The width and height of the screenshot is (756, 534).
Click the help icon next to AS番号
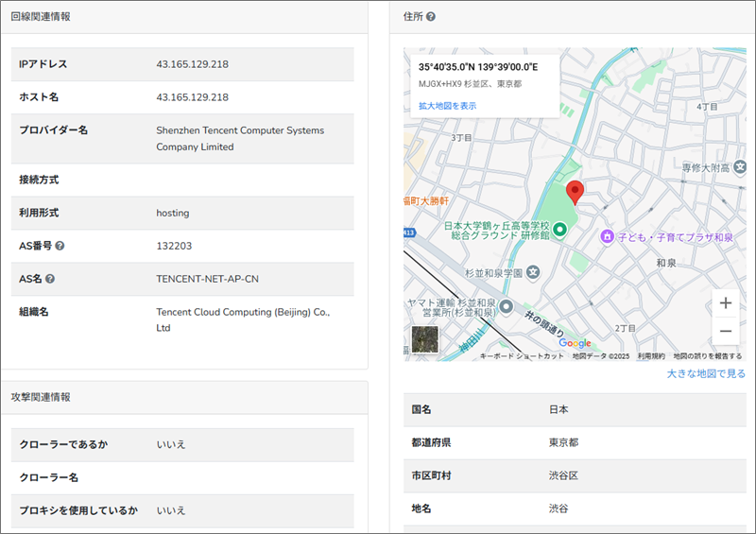click(60, 246)
